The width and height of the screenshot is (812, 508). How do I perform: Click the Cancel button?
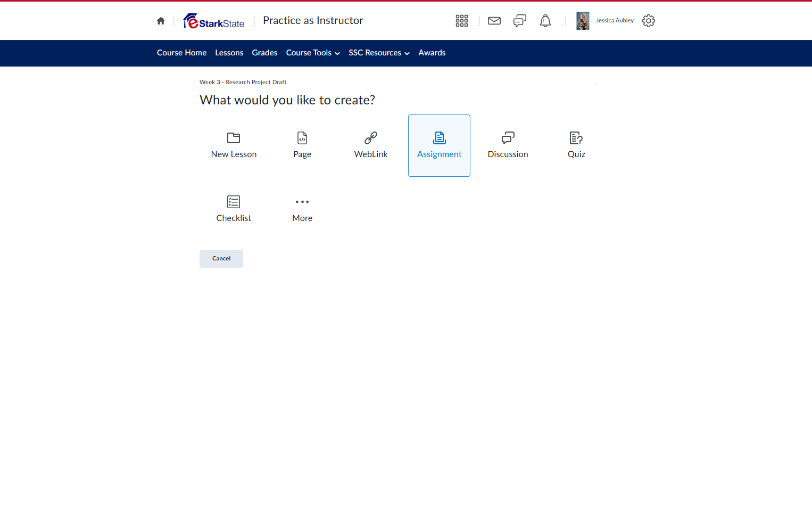point(221,259)
